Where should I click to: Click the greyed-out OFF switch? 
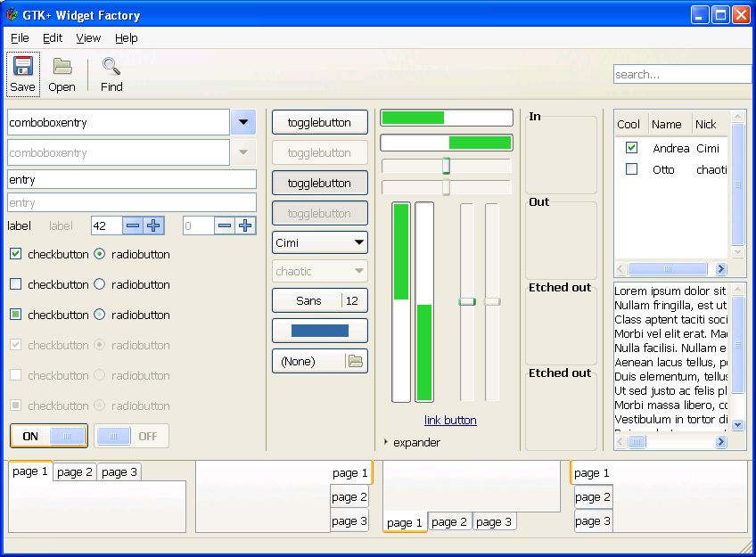(132, 436)
